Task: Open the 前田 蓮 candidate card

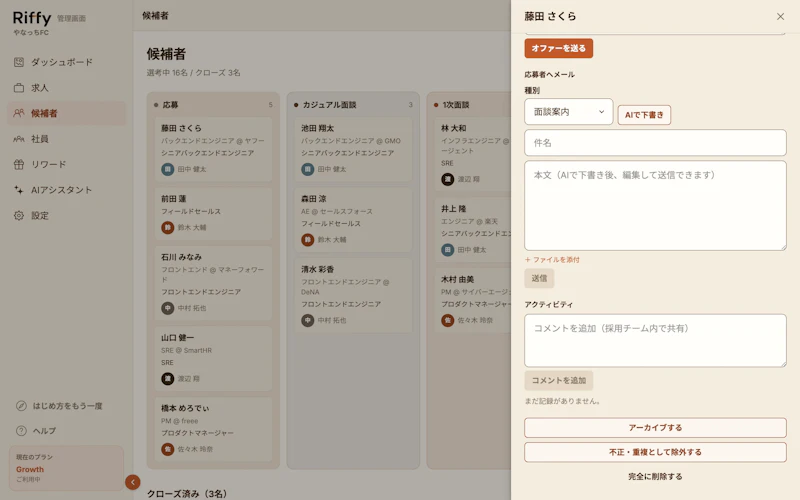Action: [213, 213]
